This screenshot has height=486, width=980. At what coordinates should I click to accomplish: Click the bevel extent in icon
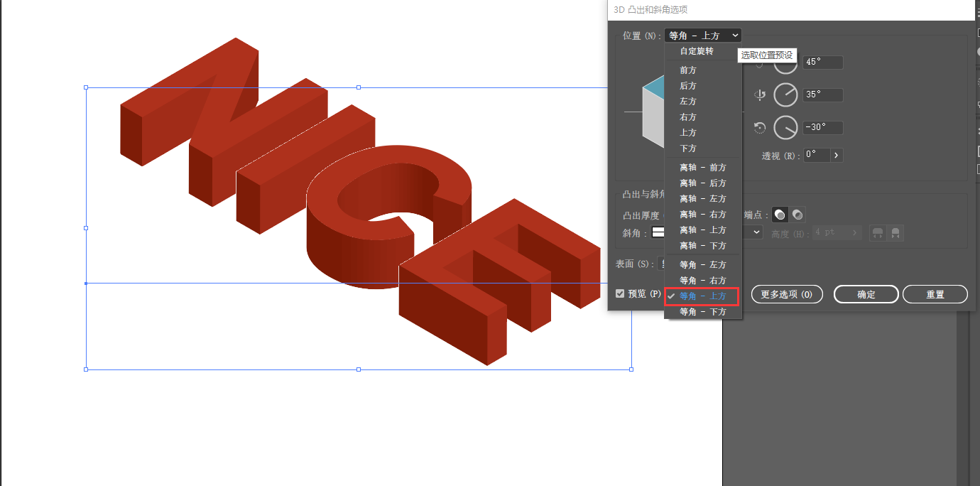pos(895,232)
